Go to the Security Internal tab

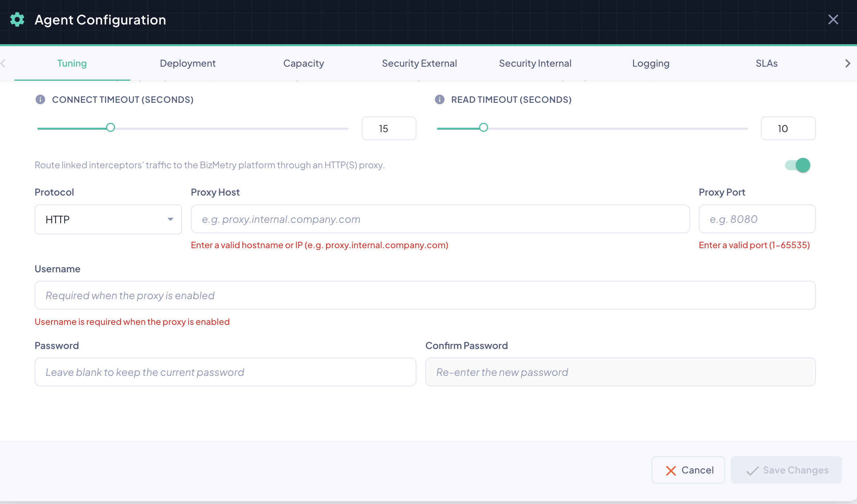coord(535,63)
